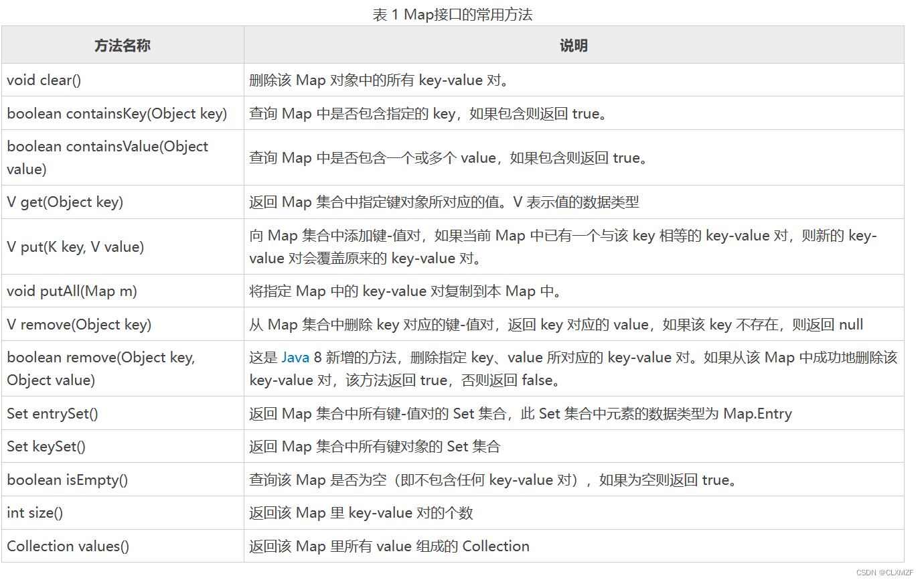Click the description starting "向 Map 集合中添加键-值对"
924x582 pixels.
point(574,246)
